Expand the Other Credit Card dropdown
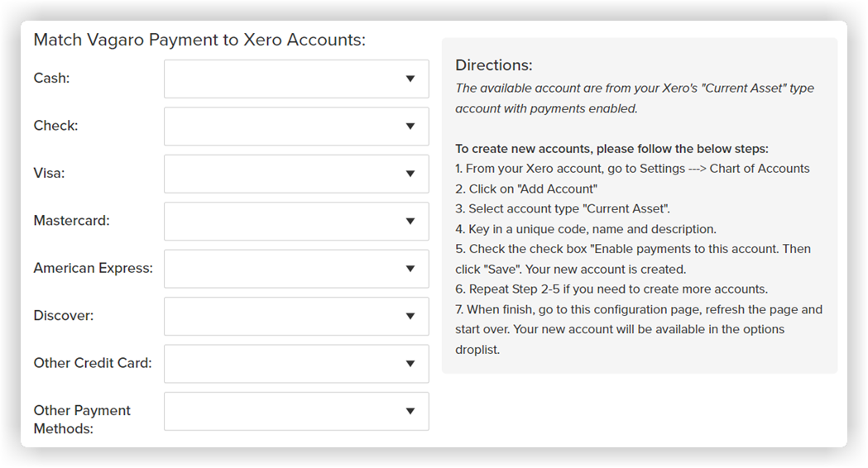Image resolution: width=868 pixels, height=468 pixels. pos(296,364)
